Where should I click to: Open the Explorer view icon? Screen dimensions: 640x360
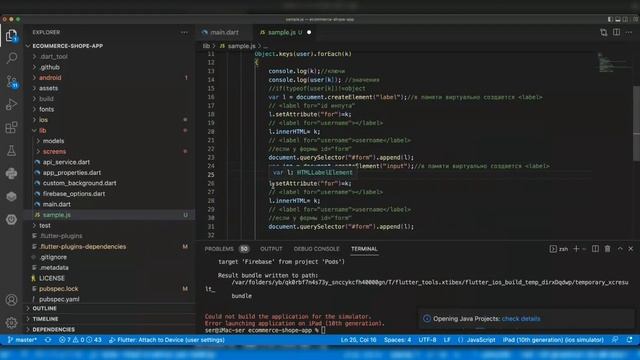11,36
